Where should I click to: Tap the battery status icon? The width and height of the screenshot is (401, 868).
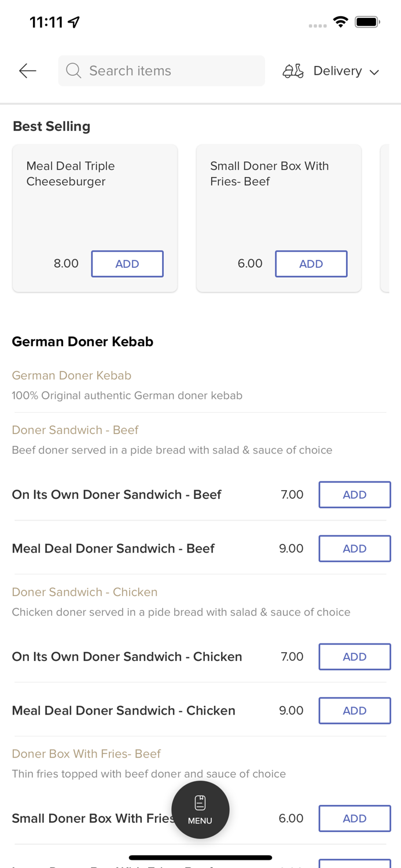367,22
